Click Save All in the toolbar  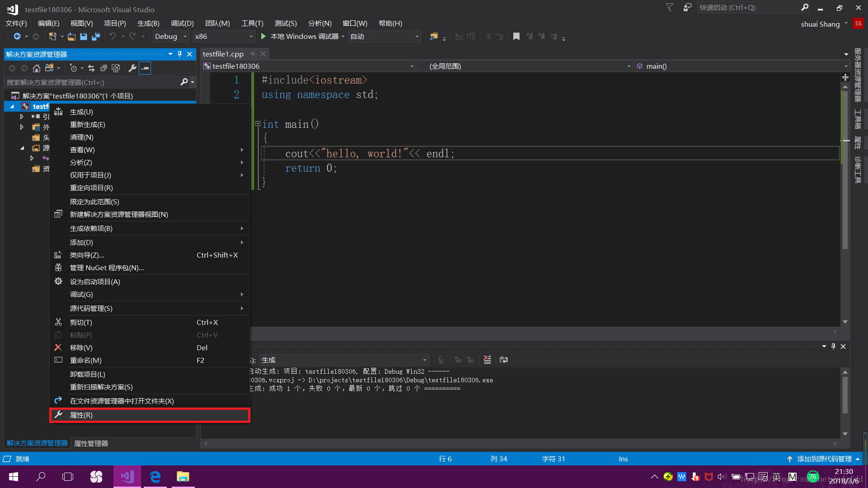coord(96,37)
